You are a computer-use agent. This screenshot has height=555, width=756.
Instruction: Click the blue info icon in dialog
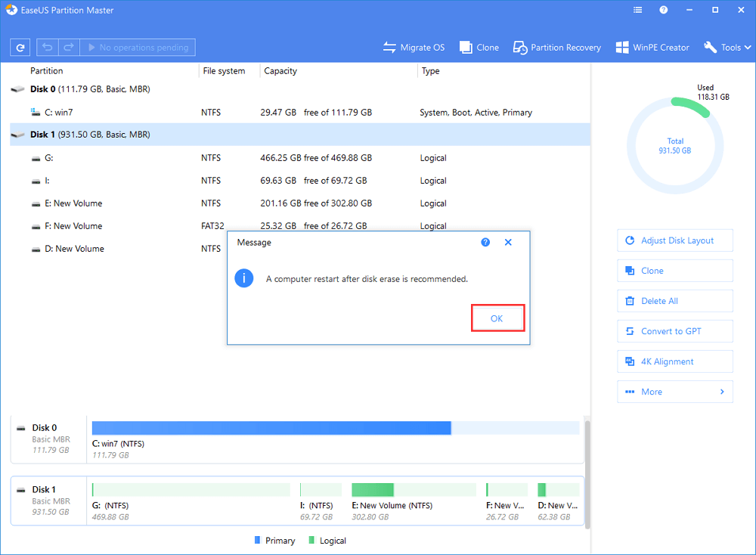coord(244,278)
